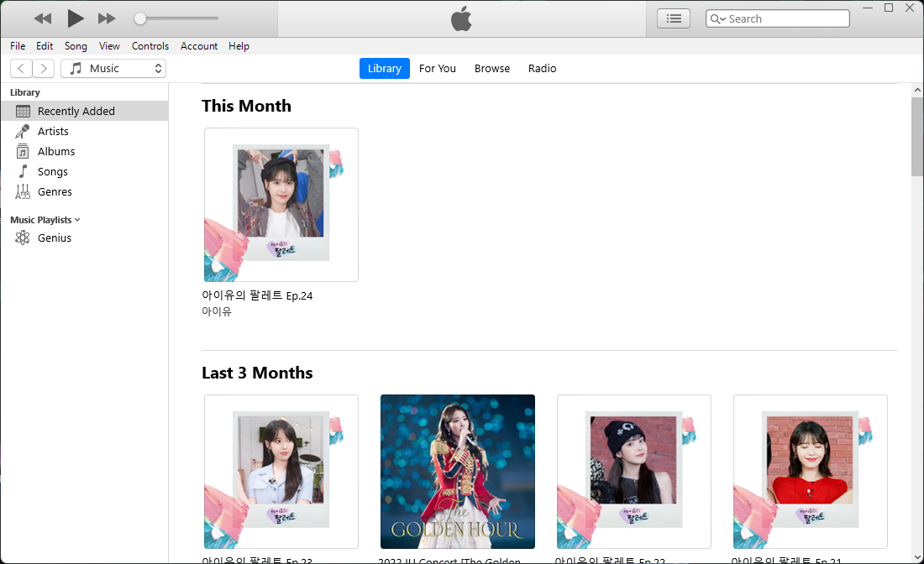This screenshot has width=924, height=564.
Task: Open the Genres view label
Action: click(x=55, y=191)
